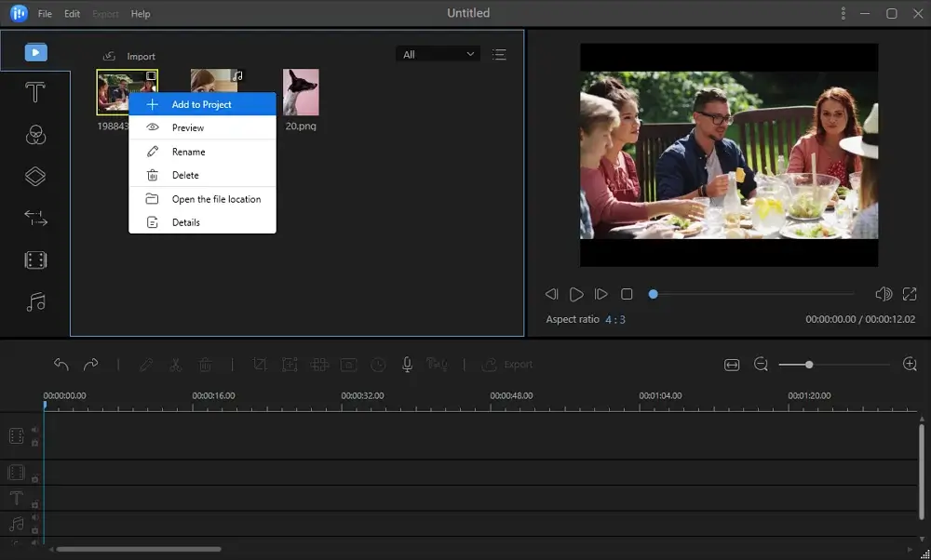Screen dimensions: 931x560
Task: Open the Text tools panel
Action: 35,92
